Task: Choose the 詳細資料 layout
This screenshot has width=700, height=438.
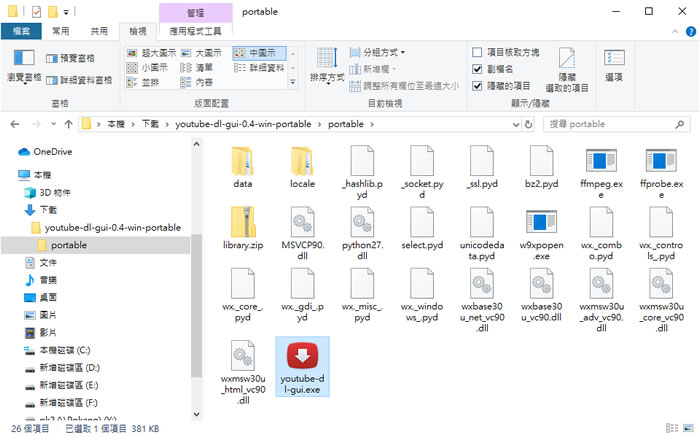Action: point(259,68)
